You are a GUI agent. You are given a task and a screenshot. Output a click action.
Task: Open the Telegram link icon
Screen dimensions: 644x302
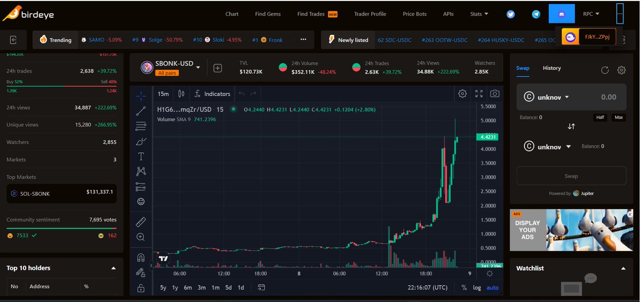coord(536,14)
